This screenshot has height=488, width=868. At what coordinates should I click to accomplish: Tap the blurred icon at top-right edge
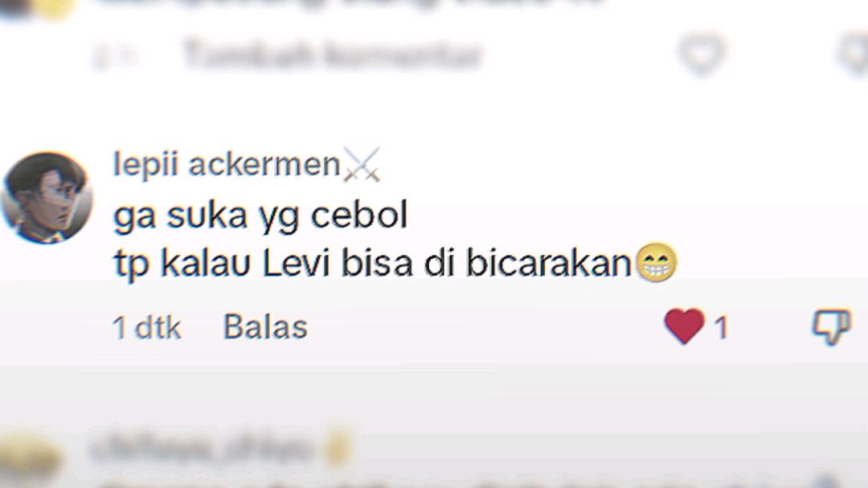[854, 53]
